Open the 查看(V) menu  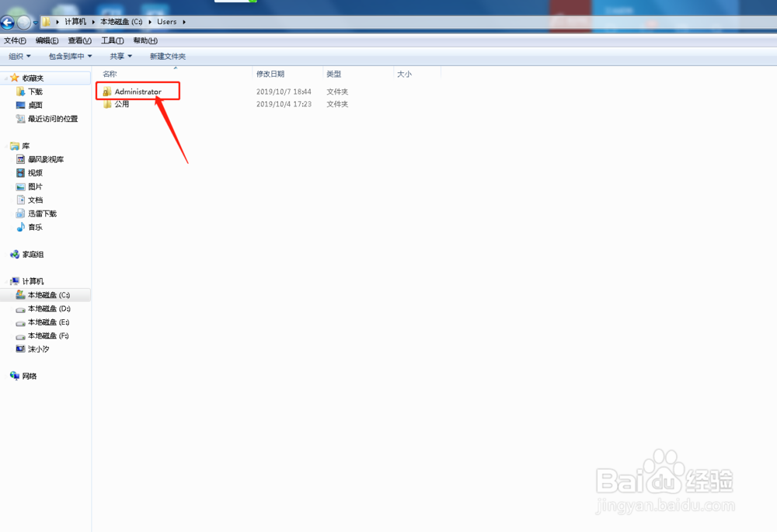(x=80, y=40)
